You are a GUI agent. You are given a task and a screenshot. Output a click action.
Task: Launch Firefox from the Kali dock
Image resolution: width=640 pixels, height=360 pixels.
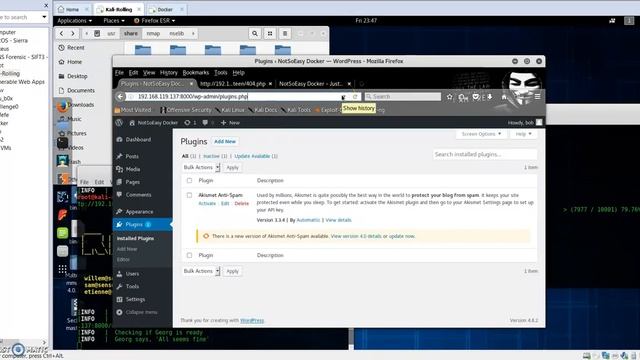(62, 107)
